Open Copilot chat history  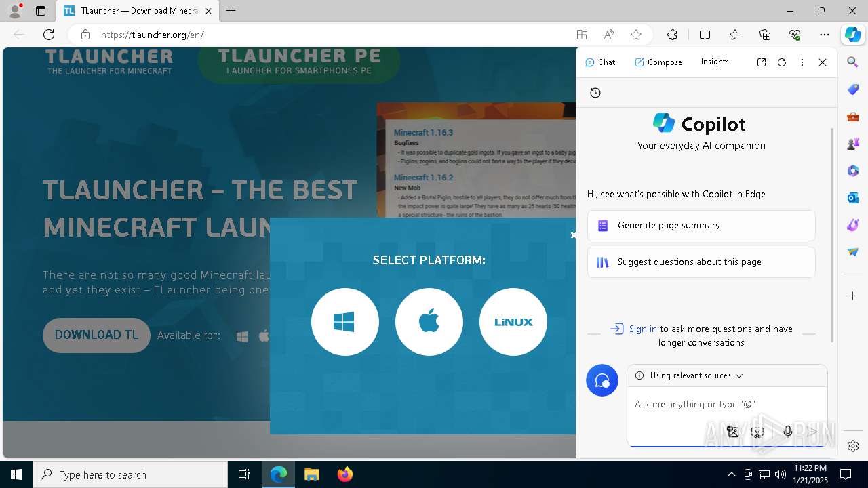pos(595,93)
